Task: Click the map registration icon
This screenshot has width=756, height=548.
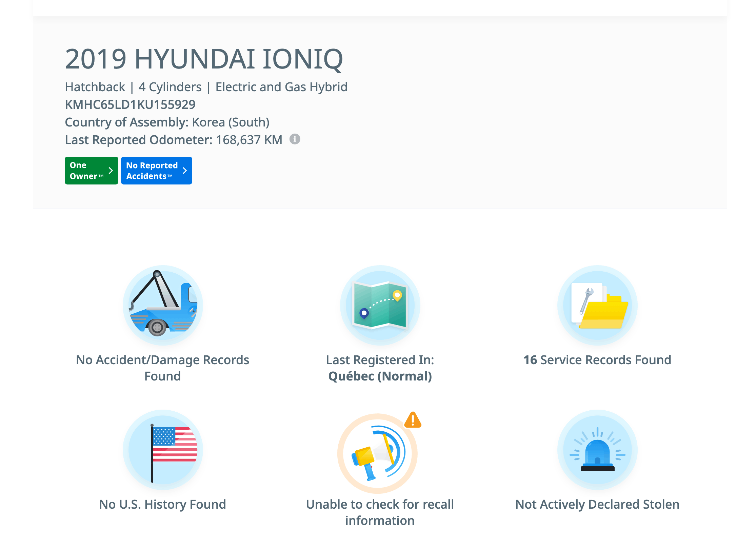Action: (x=380, y=305)
